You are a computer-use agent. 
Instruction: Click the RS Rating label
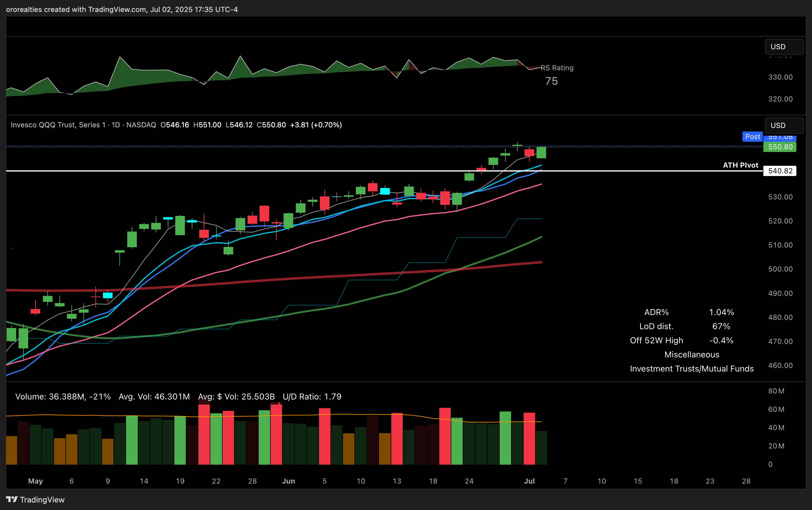coord(557,68)
